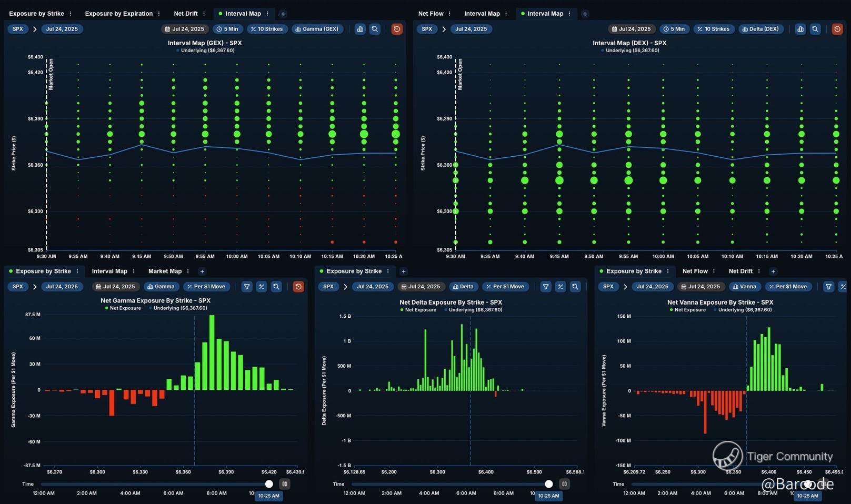Click time slider handle in Net Delta panel

tap(549, 484)
